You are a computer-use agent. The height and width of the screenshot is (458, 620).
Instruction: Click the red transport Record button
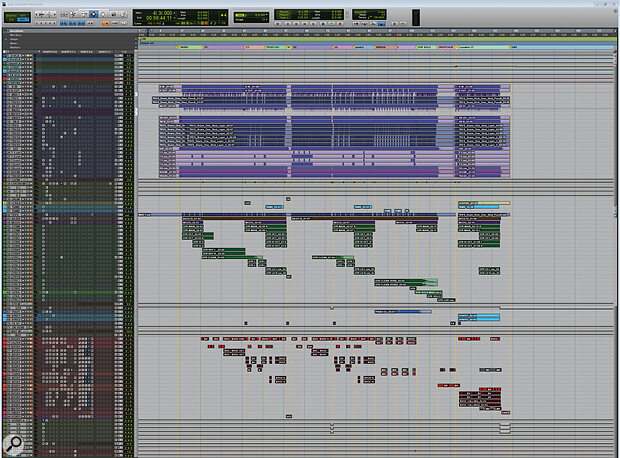pos(340,23)
